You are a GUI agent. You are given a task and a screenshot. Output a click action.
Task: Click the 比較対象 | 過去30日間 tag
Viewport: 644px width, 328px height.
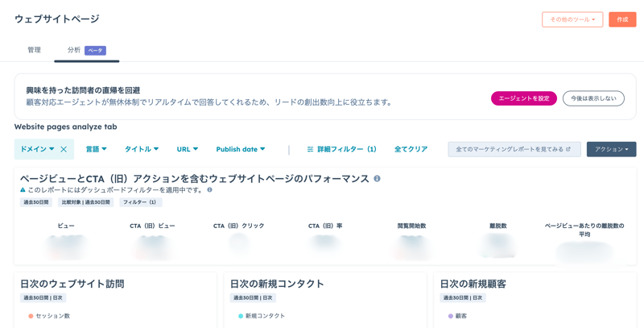86,202
